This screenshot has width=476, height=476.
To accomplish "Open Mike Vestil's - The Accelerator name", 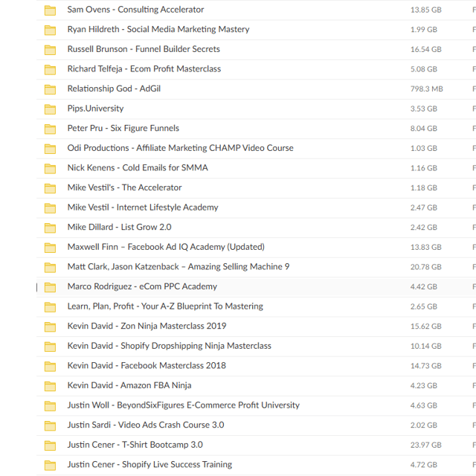I will [x=124, y=187].
